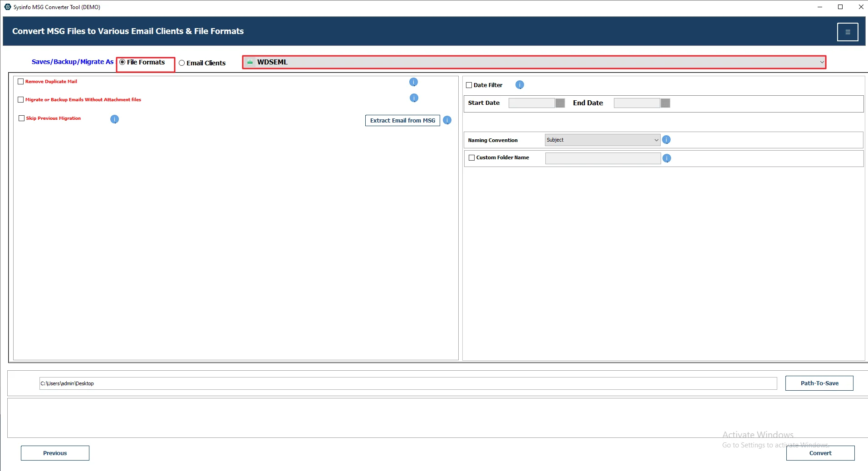
Task: Open the End Date calendar picker
Action: pos(665,103)
